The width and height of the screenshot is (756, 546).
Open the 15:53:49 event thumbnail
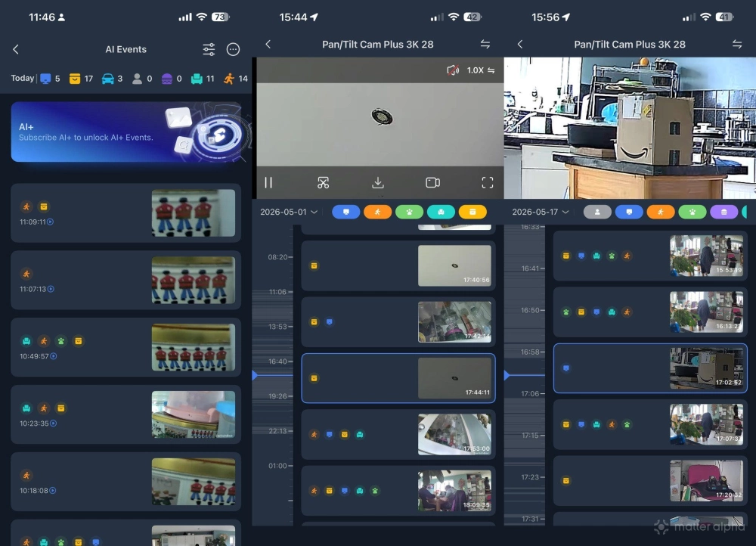click(x=706, y=256)
